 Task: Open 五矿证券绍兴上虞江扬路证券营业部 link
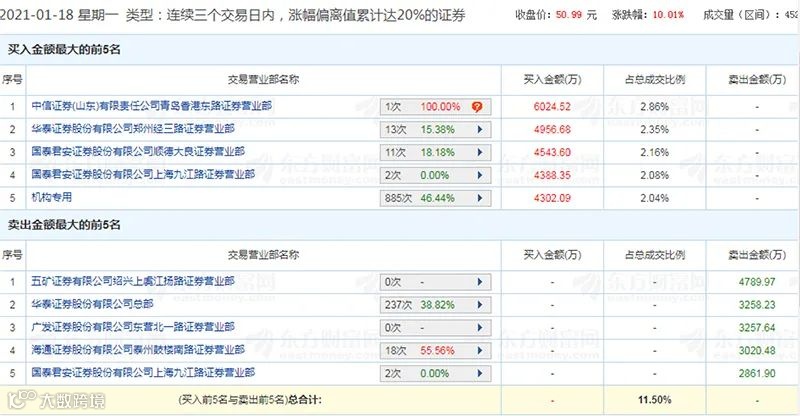point(133,281)
